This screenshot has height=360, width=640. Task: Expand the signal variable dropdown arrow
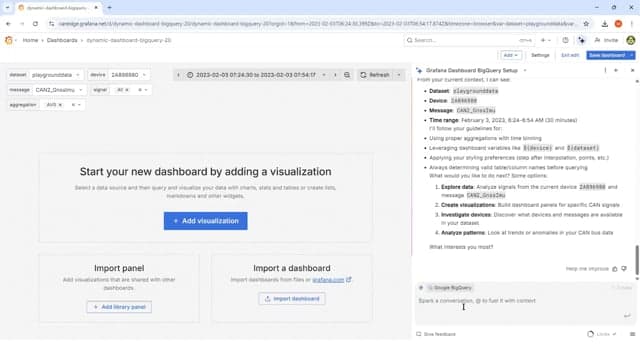(146, 90)
